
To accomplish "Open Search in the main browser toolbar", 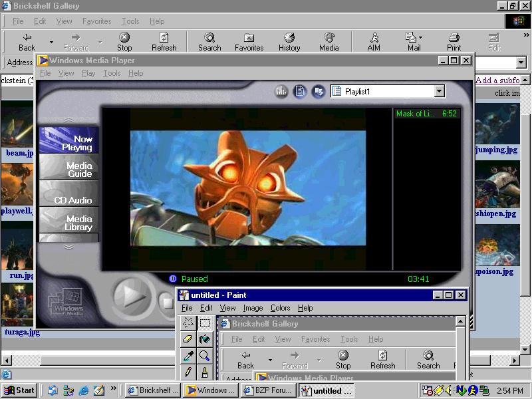I will pos(209,42).
